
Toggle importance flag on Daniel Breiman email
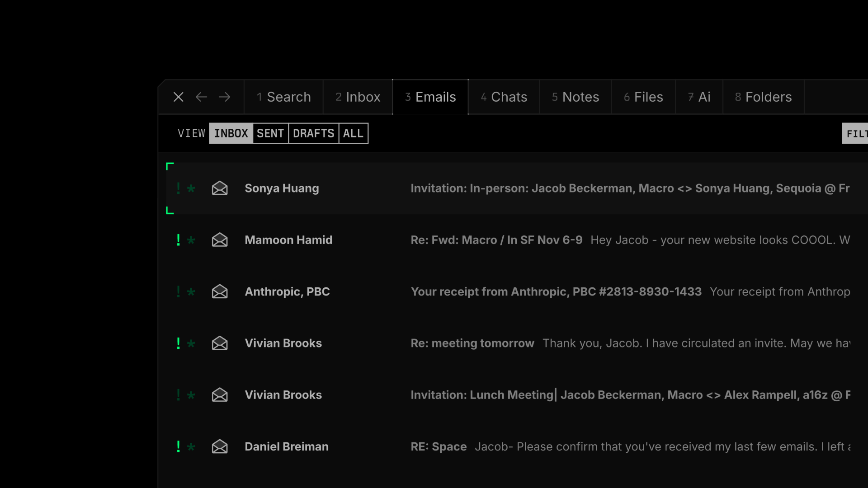click(x=179, y=446)
